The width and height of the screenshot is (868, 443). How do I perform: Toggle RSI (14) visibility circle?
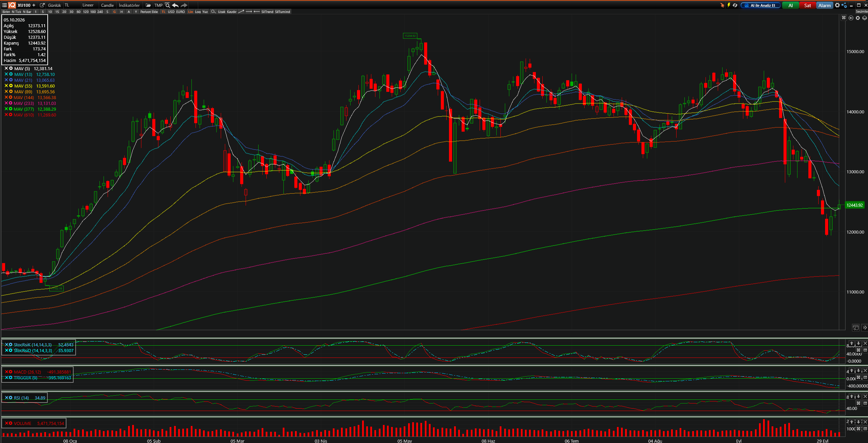click(11, 398)
